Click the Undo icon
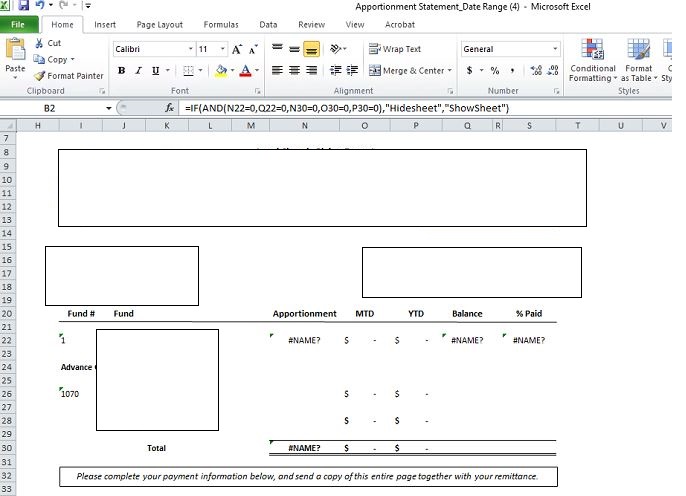 pos(40,5)
